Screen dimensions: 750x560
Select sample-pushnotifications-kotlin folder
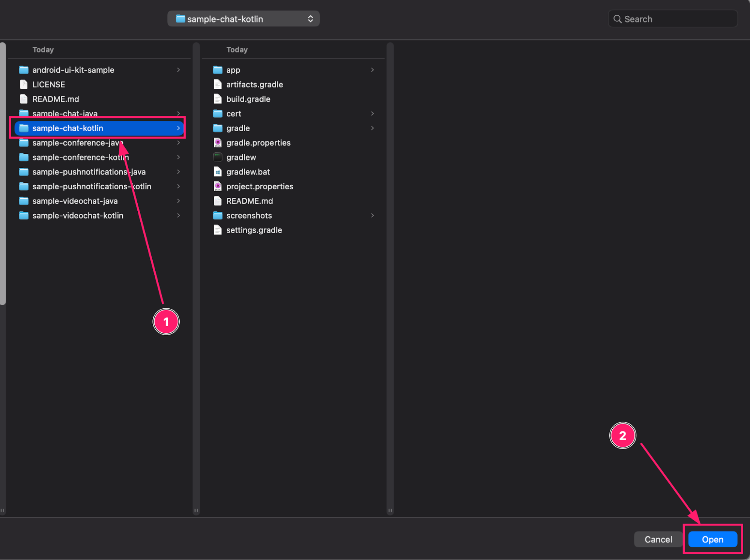99,186
